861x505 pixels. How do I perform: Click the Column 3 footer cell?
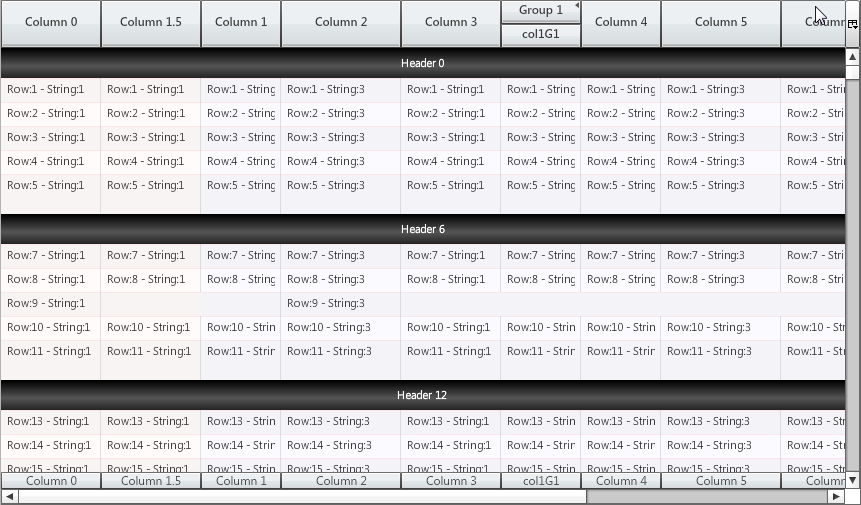451,481
